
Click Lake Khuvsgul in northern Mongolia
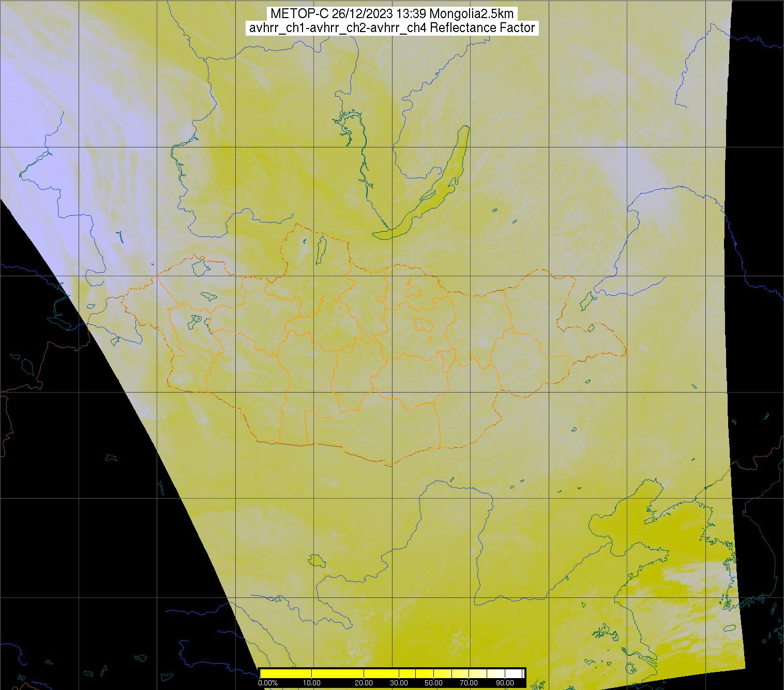[x=321, y=249]
